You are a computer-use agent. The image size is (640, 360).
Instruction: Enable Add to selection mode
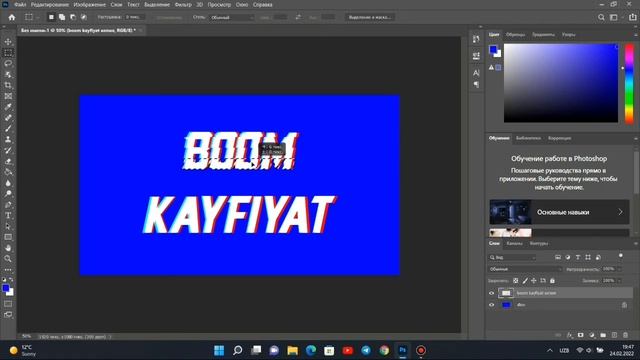pyautogui.click(x=62, y=17)
